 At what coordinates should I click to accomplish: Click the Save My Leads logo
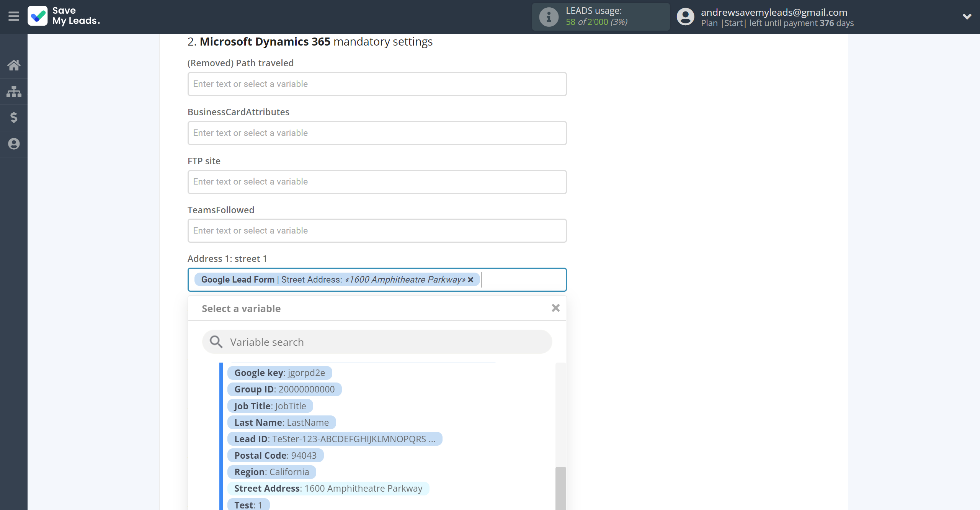pos(64,16)
